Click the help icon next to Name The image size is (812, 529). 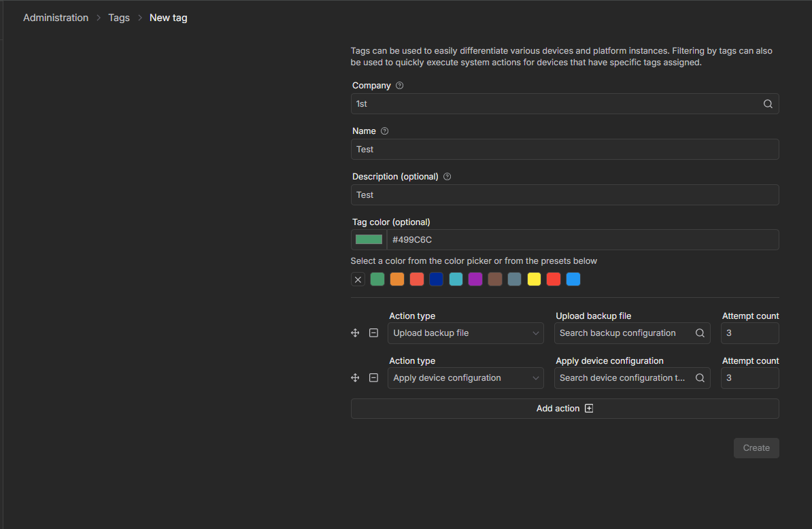[x=384, y=131]
